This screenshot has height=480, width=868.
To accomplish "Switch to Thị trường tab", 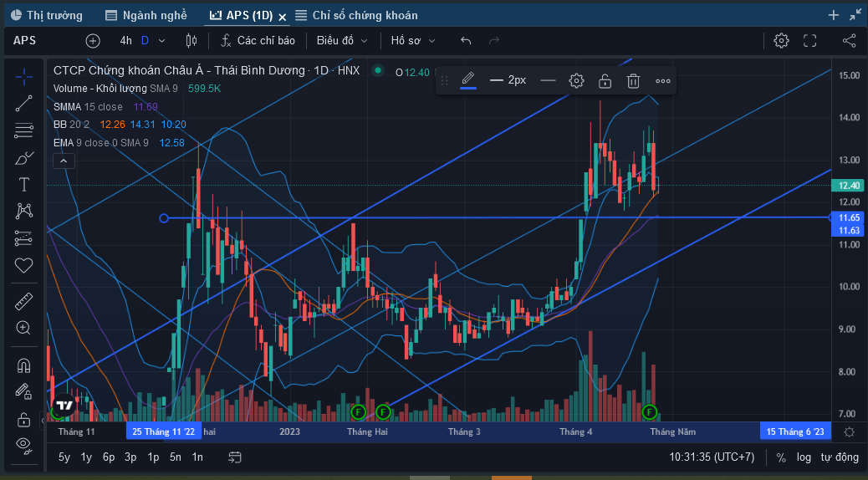I will point(47,16).
